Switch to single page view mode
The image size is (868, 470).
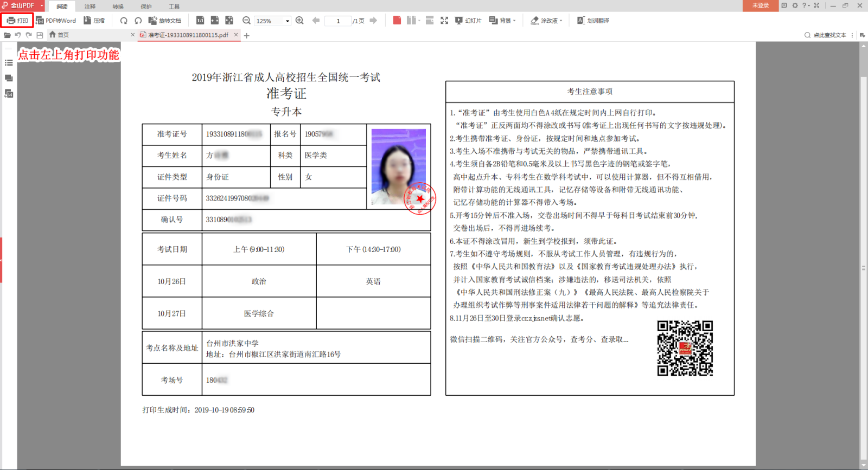pos(397,21)
